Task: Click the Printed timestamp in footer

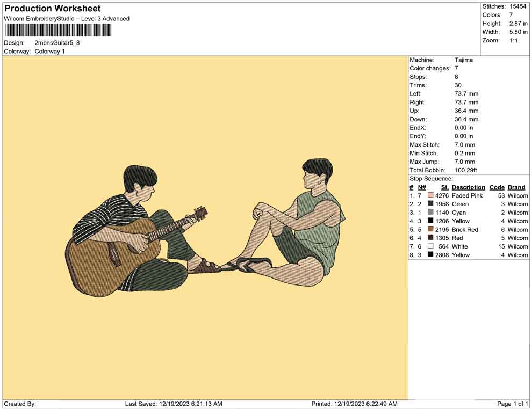Action: tap(354, 404)
